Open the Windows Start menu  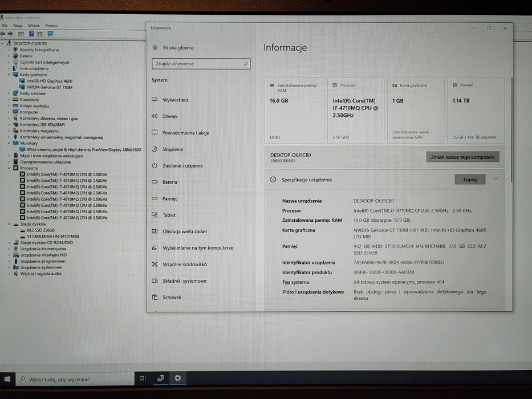7,378
